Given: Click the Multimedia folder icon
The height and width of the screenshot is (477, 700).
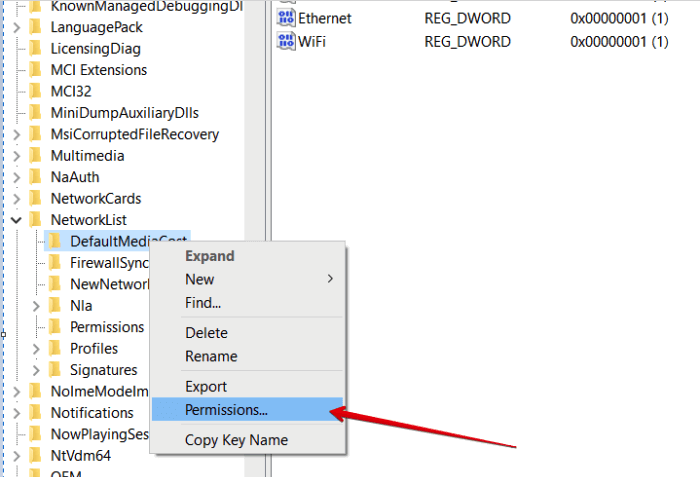Looking at the screenshot, I should tap(35, 155).
